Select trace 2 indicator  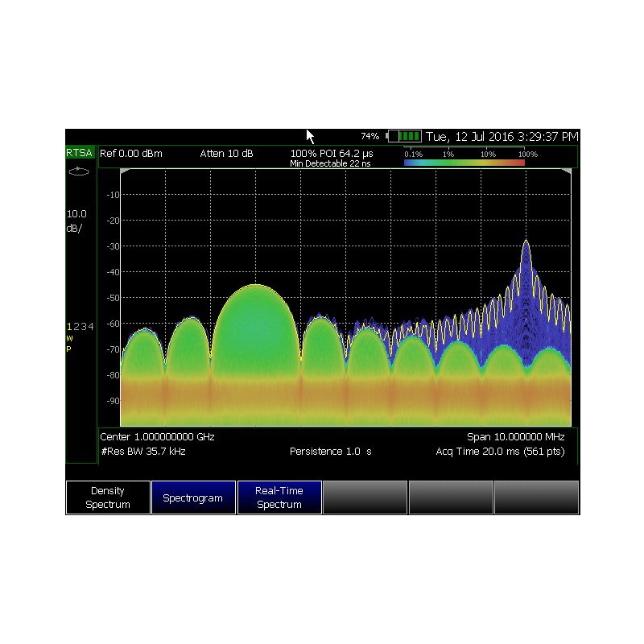(x=76, y=327)
